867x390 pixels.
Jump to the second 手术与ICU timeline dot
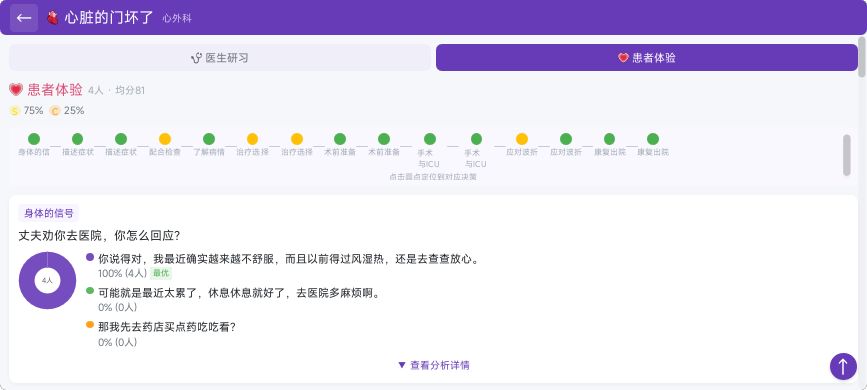coord(476,139)
